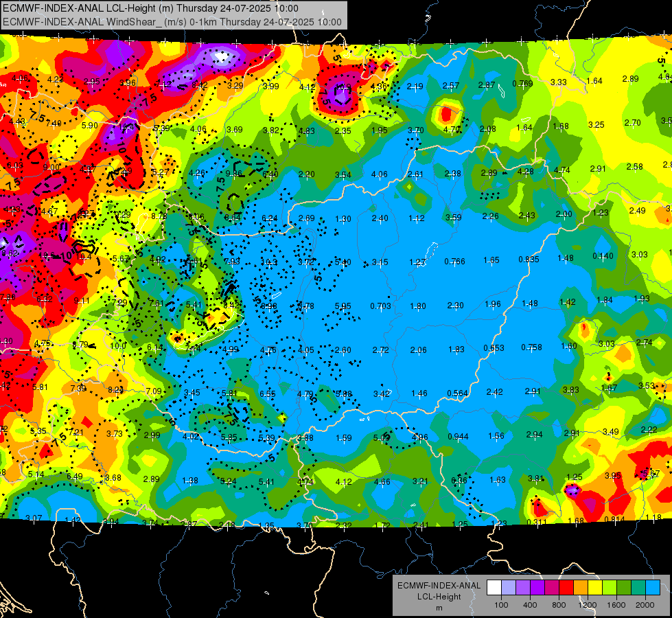Click the legend tick label 400
672x618 pixels.
530,605
